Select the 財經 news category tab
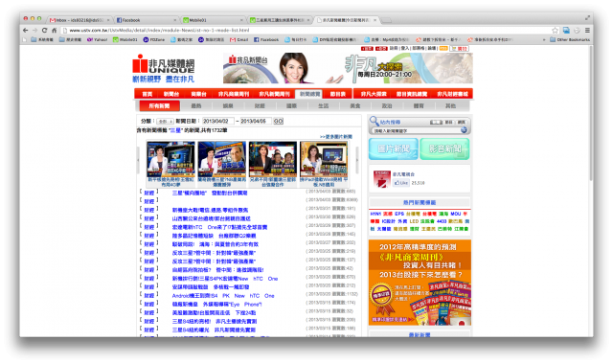Image resolution: width=613 pixels, height=364 pixels. click(x=260, y=106)
